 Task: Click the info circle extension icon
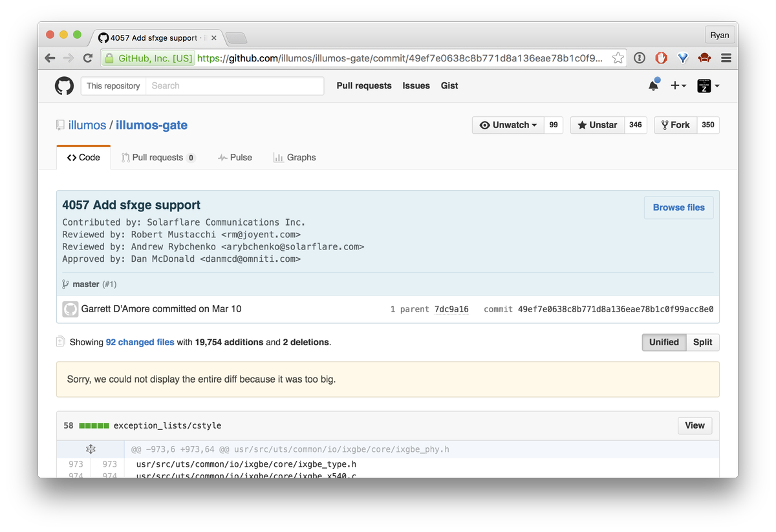pos(640,58)
